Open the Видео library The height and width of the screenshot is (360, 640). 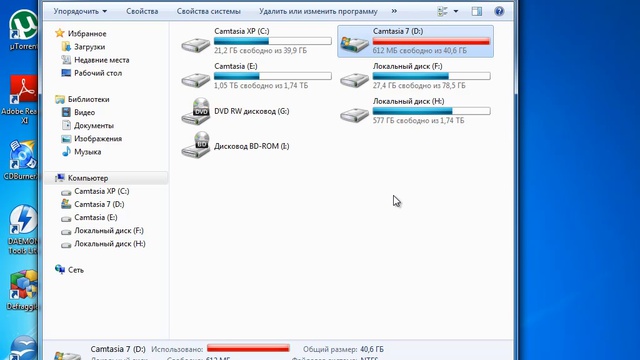[84, 112]
